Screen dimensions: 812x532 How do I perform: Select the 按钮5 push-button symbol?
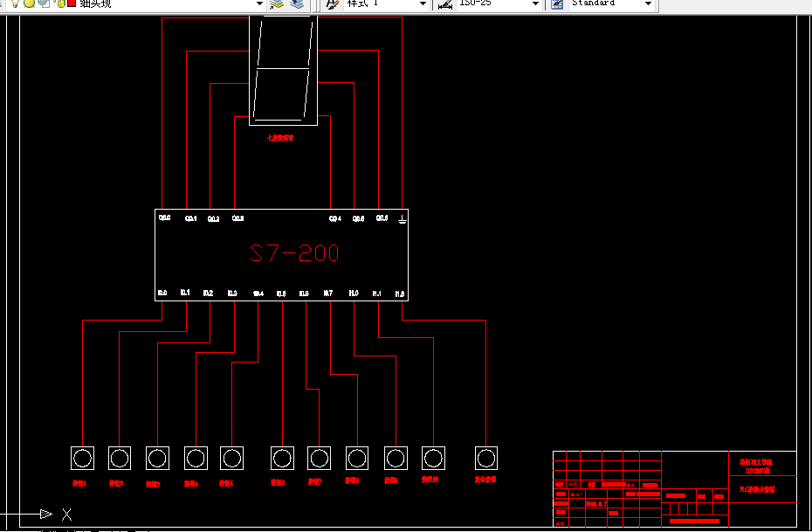[231, 458]
